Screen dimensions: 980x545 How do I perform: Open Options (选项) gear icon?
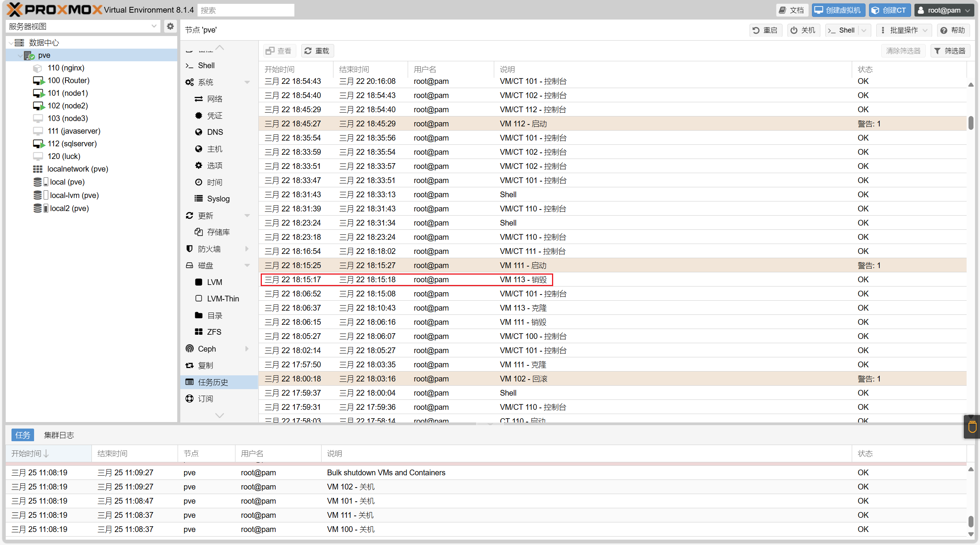[x=198, y=165]
